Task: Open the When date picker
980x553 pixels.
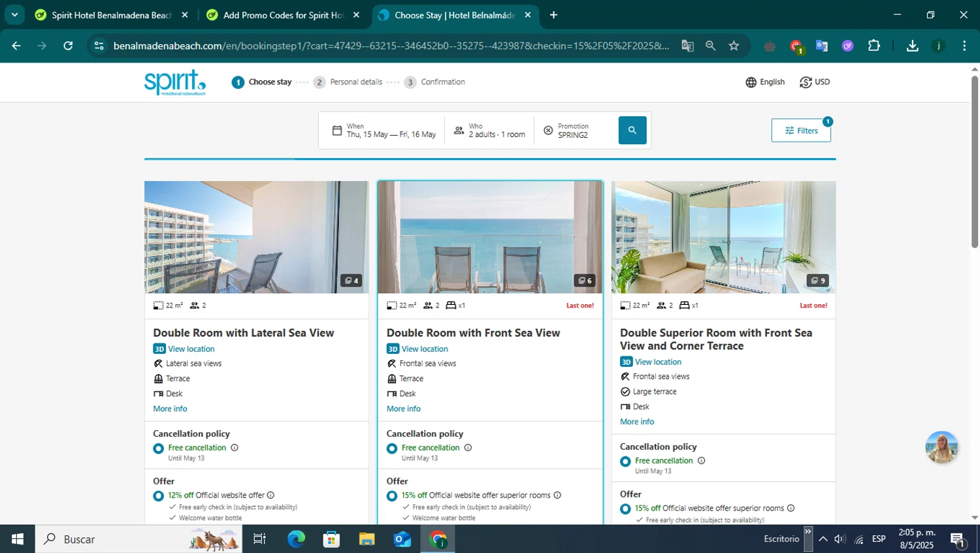Action: click(384, 131)
